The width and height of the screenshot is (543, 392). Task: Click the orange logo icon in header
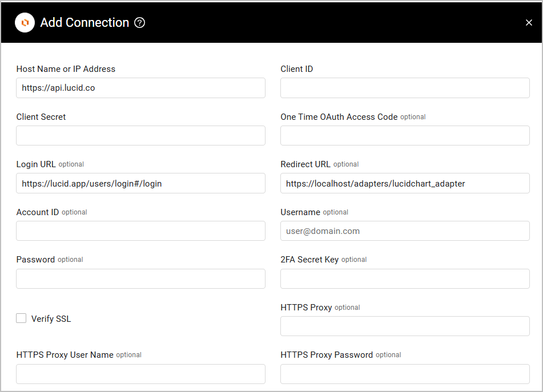[25, 23]
